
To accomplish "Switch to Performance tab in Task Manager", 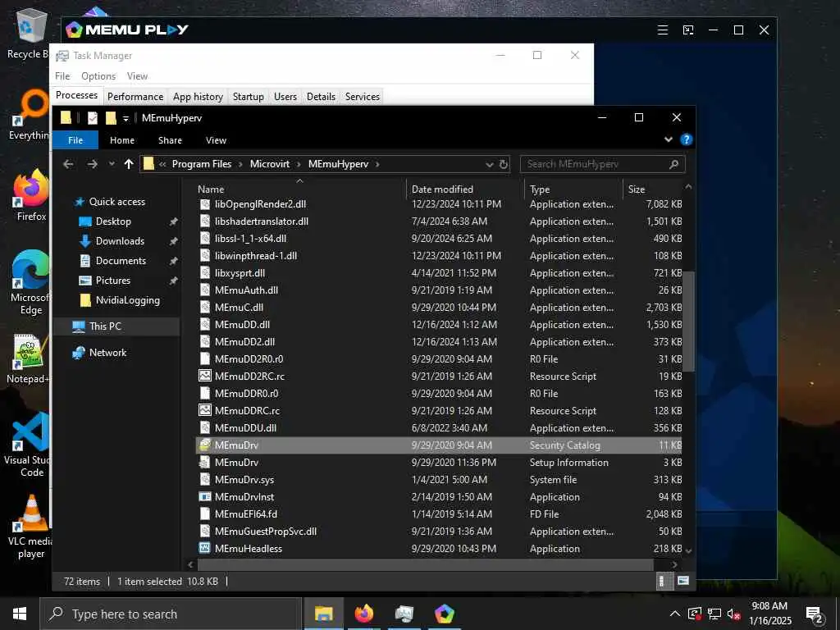I will (135, 97).
